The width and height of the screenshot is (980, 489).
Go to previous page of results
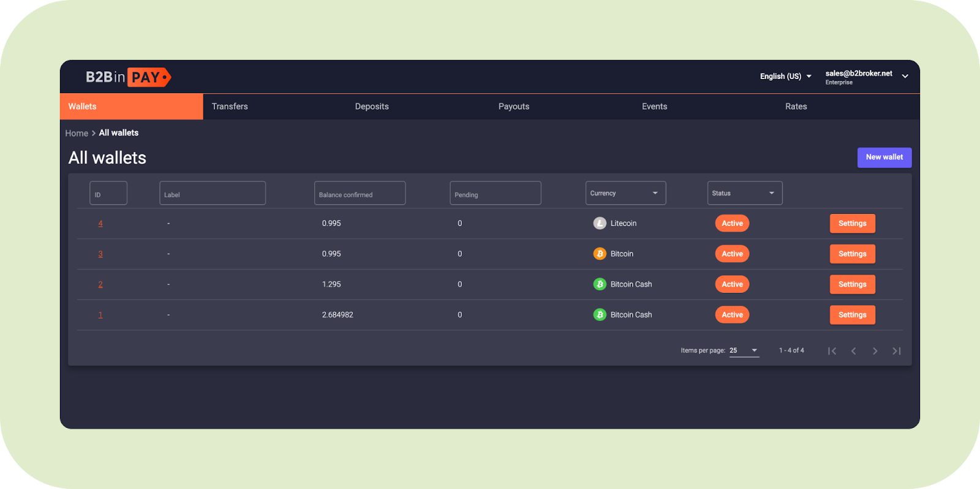(x=853, y=351)
